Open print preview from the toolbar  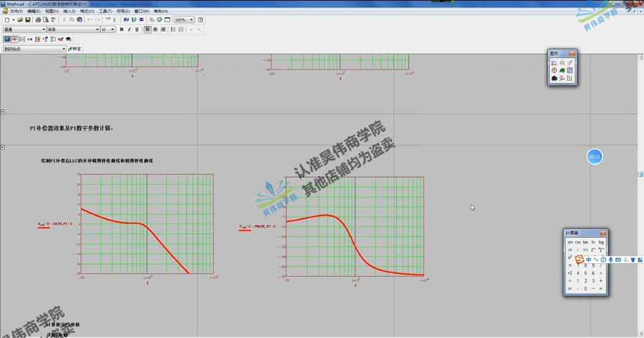(45, 20)
